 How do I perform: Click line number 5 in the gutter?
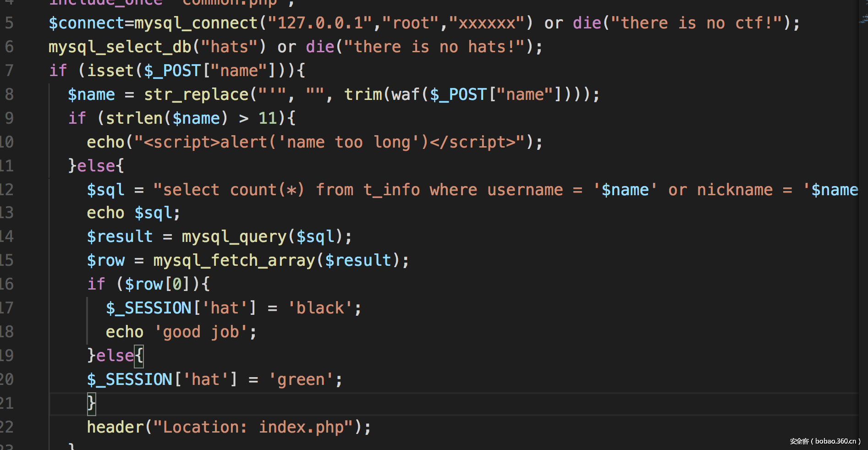tap(9, 23)
